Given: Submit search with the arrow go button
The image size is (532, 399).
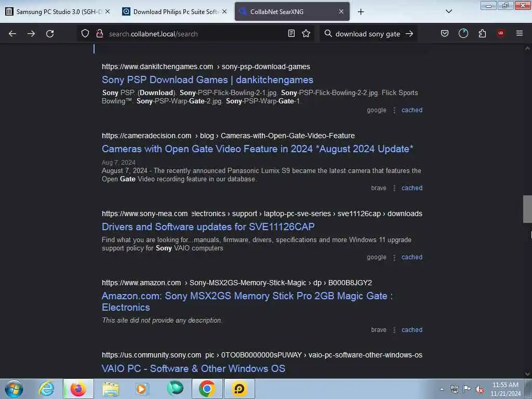Looking at the screenshot, I should pos(409,34).
